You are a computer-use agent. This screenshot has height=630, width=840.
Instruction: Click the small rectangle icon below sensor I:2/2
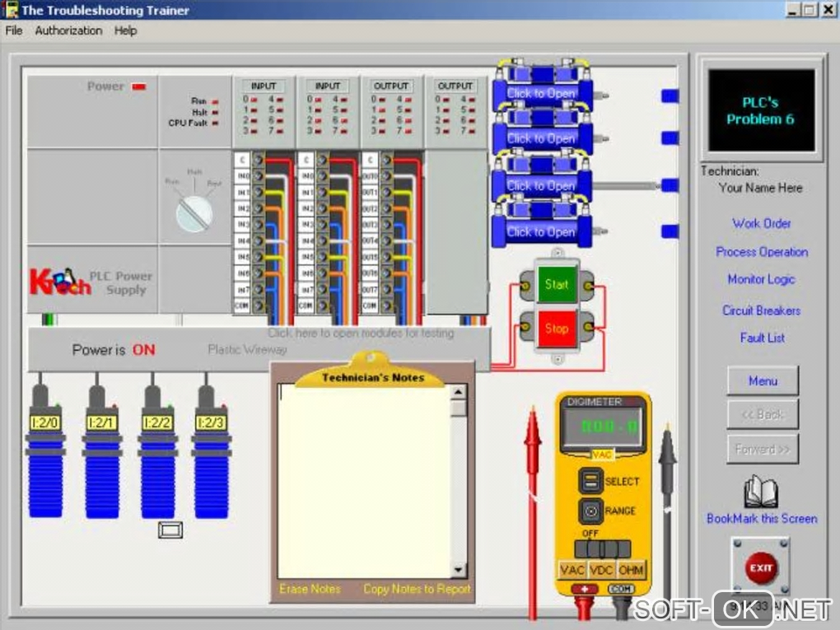[x=170, y=530]
